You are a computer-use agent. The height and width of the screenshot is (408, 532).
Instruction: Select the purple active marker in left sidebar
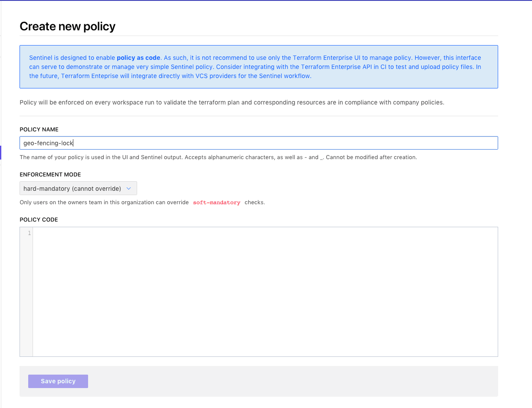pyautogui.click(x=1, y=153)
